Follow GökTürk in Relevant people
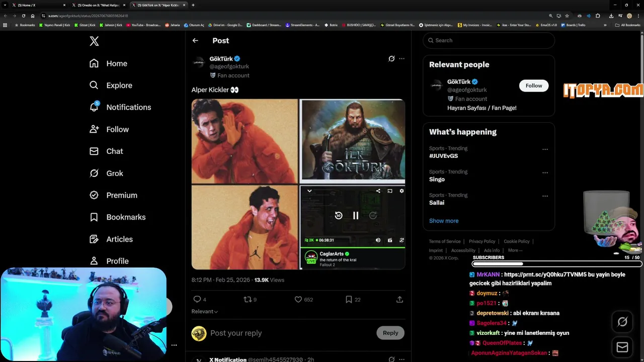This screenshot has width=644, height=362. coord(534,85)
